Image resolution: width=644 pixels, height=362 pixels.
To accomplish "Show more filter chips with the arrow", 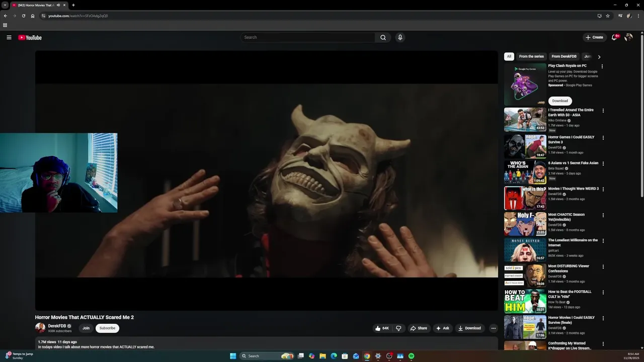I will (x=599, y=57).
